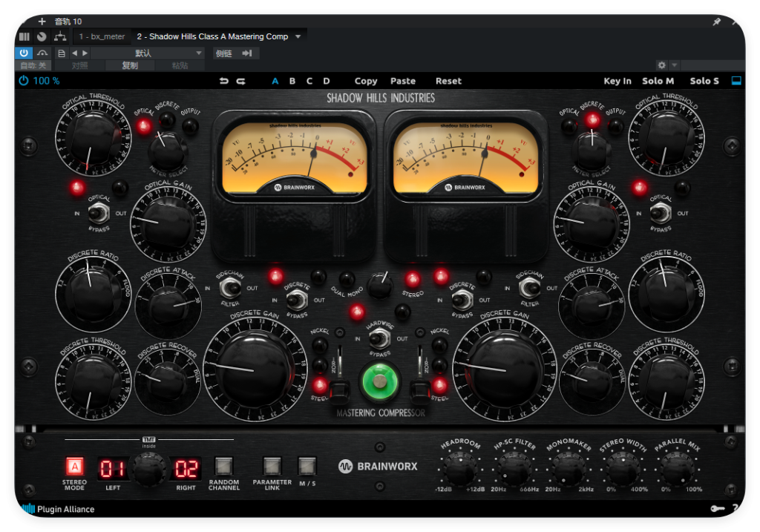Click the Paste button in plugin toolbar

pyautogui.click(x=403, y=81)
